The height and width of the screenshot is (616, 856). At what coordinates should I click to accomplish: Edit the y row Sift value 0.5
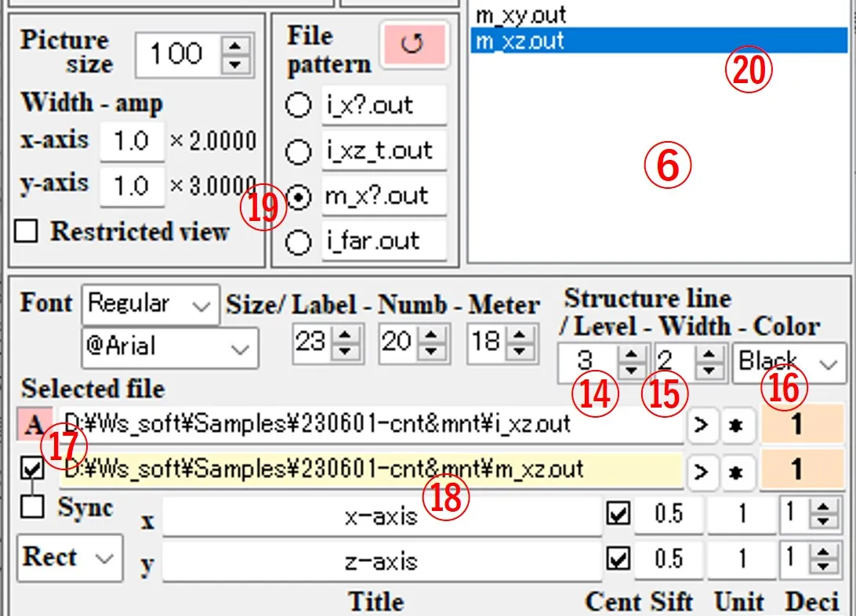(x=669, y=560)
